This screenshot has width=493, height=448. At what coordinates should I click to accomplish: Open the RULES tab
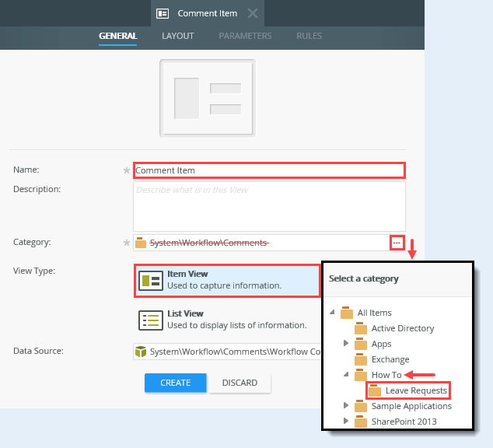click(x=309, y=36)
